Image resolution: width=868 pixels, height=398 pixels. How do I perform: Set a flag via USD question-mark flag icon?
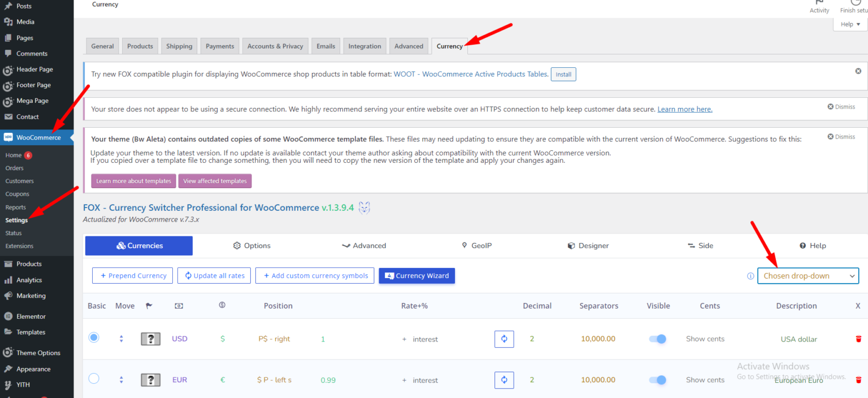click(x=150, y=338)
